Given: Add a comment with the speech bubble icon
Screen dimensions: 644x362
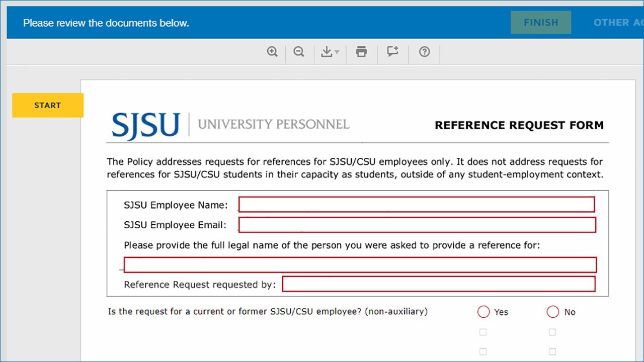Looking at the screenshot, I should point(392,52).
